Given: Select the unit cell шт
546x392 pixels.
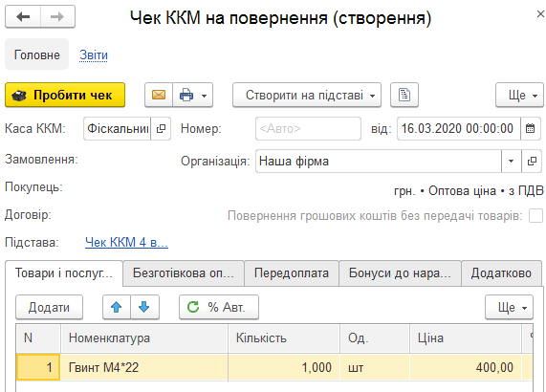Looking at the screenshot, I should point(375,367).
